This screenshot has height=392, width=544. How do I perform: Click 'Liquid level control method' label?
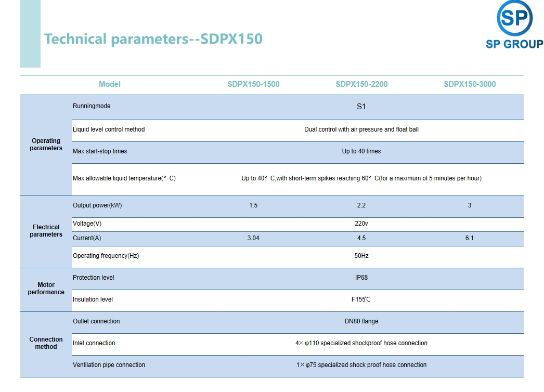pos(109,129)
